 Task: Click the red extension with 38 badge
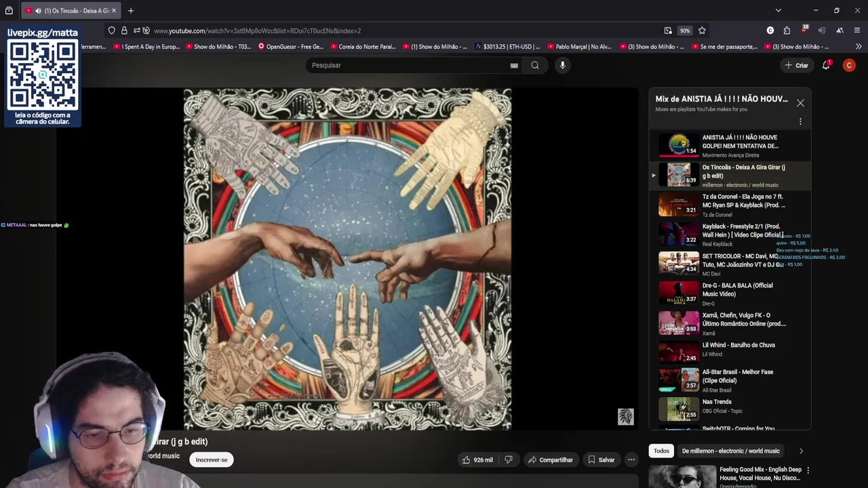[804, 30]
